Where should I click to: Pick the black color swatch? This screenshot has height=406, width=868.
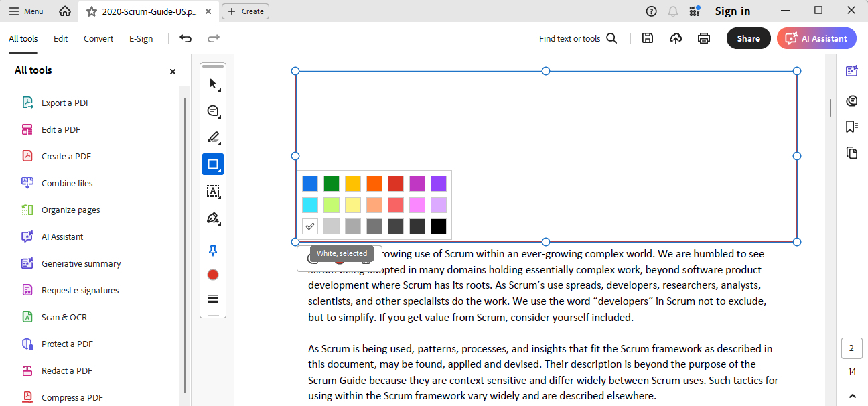439,226
